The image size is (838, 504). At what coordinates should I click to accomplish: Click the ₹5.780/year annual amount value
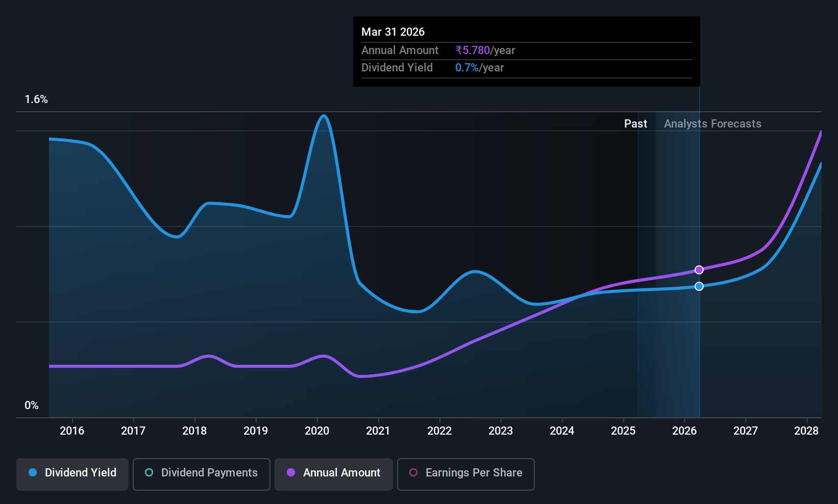(x=485, y=50)
